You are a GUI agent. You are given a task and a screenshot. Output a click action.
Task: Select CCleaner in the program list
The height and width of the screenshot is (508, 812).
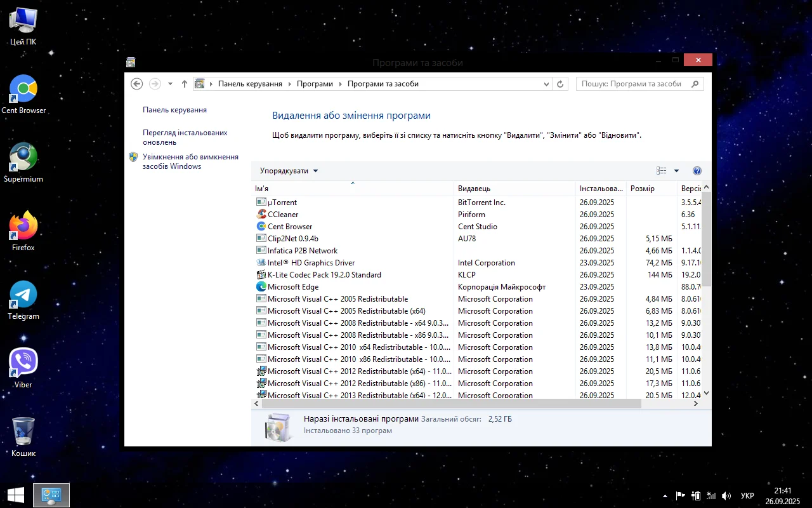click(x=283, y=215)
